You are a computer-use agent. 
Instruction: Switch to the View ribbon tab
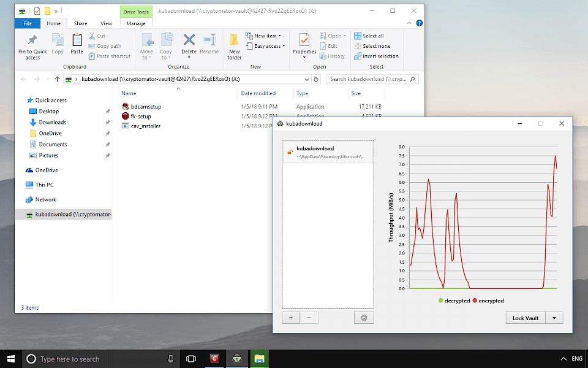[x=106, y=23]
